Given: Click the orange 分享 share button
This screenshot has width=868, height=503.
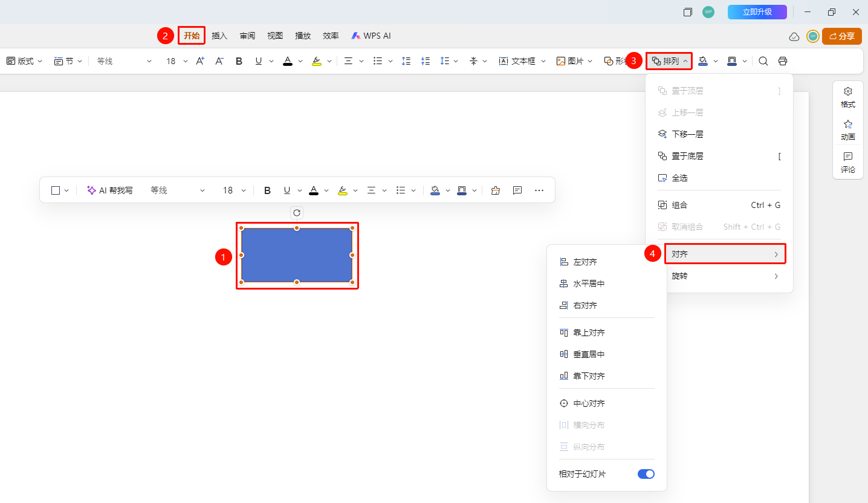Looking at the screenshot, I should click(x=842, y=36).
